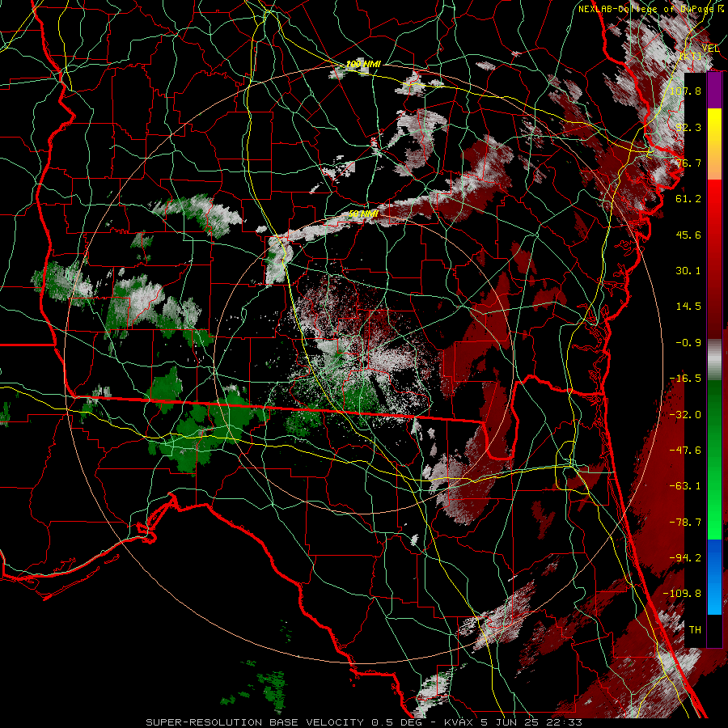Click the 76.7 legend value
This screenshot has height=728, width=728.
click(688, 163)
